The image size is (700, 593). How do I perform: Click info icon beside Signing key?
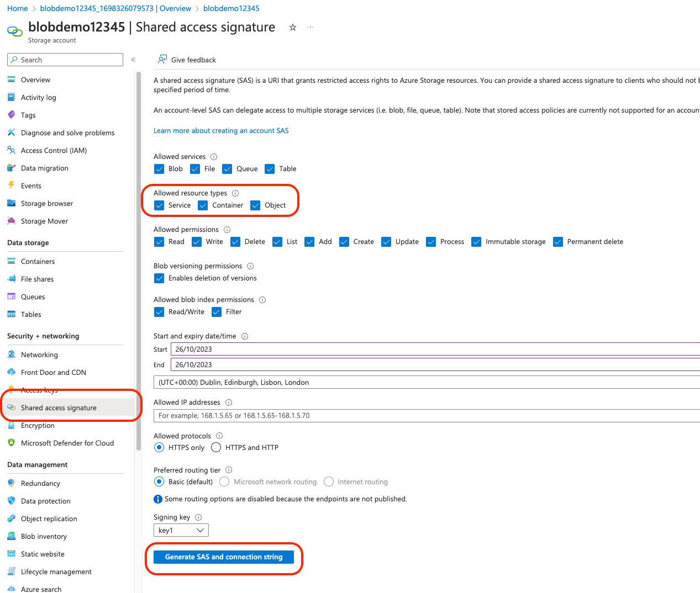point(198,517)
